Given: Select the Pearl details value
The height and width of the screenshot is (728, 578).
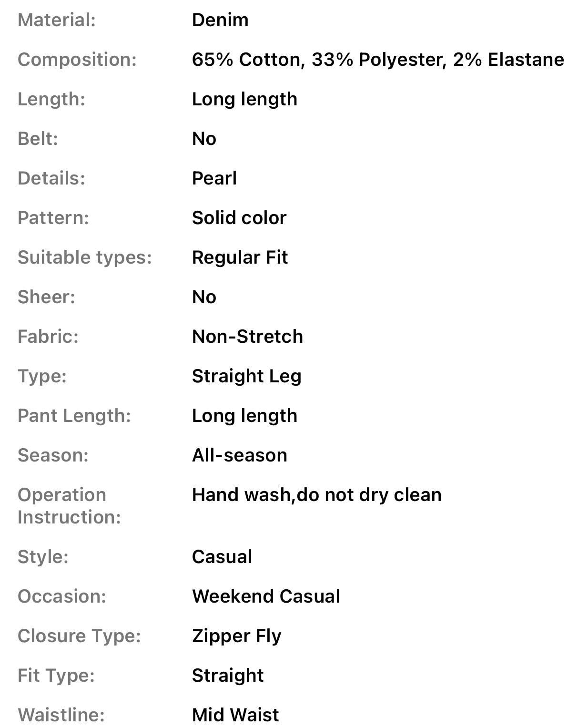Looking at the screenshot, I should 214,178.
